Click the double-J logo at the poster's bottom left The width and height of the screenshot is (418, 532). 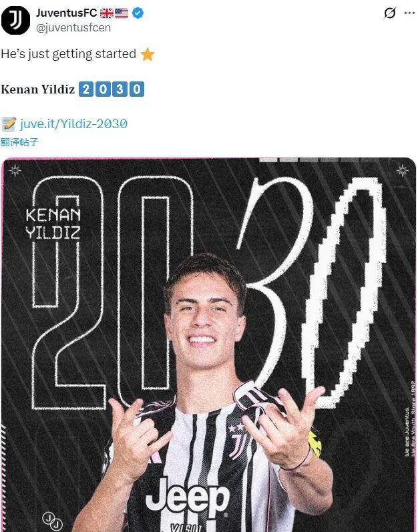pyautogui.click(x=53, y=521)
